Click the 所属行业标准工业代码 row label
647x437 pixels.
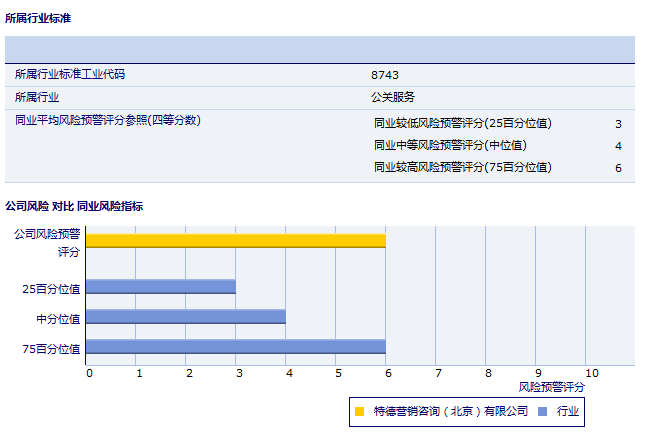click(x=70, y=75)
